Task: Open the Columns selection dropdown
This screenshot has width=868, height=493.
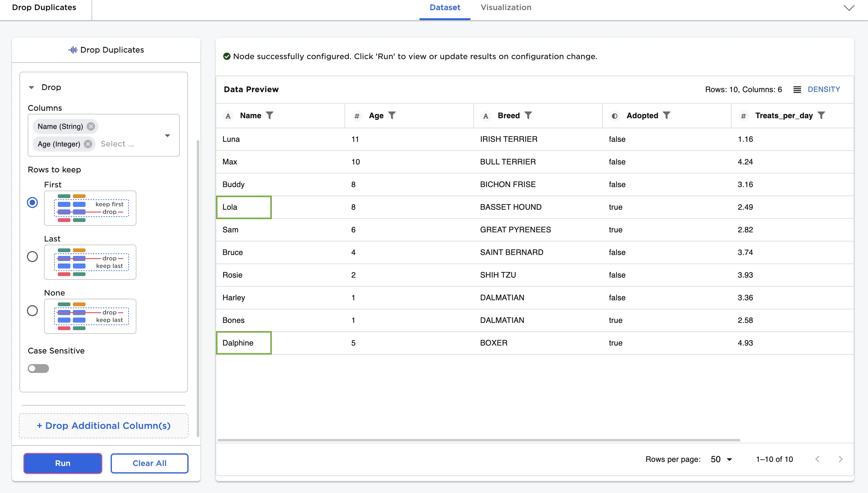Action: coord(167,136)
